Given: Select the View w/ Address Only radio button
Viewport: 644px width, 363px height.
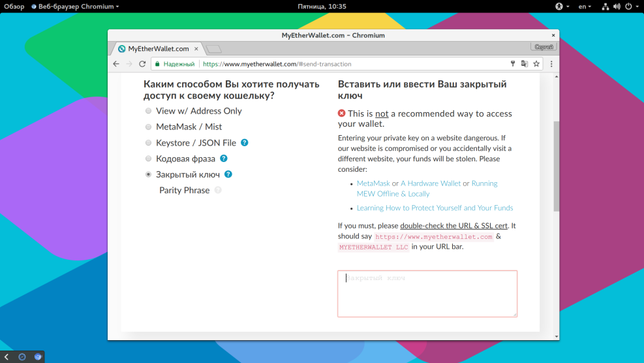Looking at the screenshot, I should 149,111.
